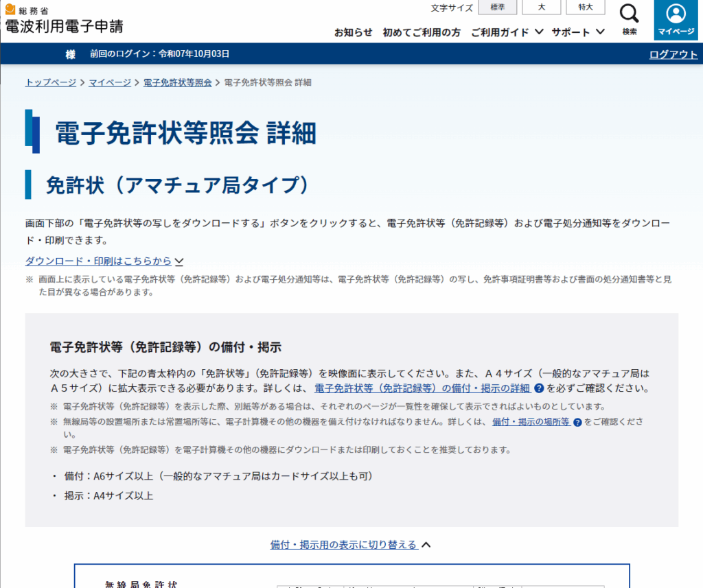Set font size to 大

point(541,8)
